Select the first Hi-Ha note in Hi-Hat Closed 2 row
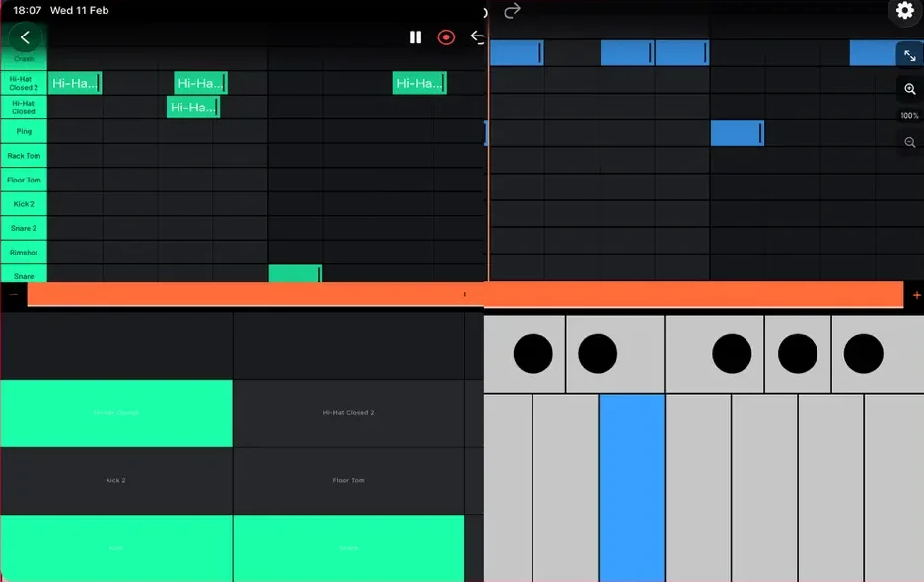This screenshot has height=582, width=924. point(75,83)
